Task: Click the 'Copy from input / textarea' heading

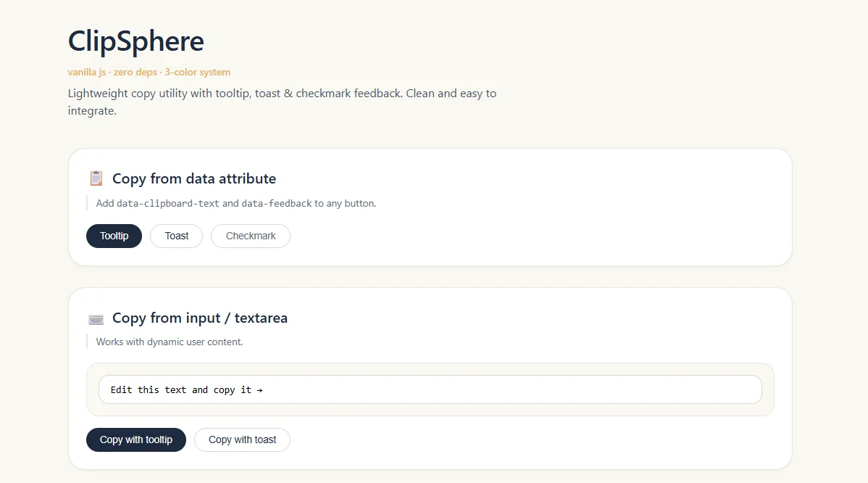Action: (x=200, y=318)
